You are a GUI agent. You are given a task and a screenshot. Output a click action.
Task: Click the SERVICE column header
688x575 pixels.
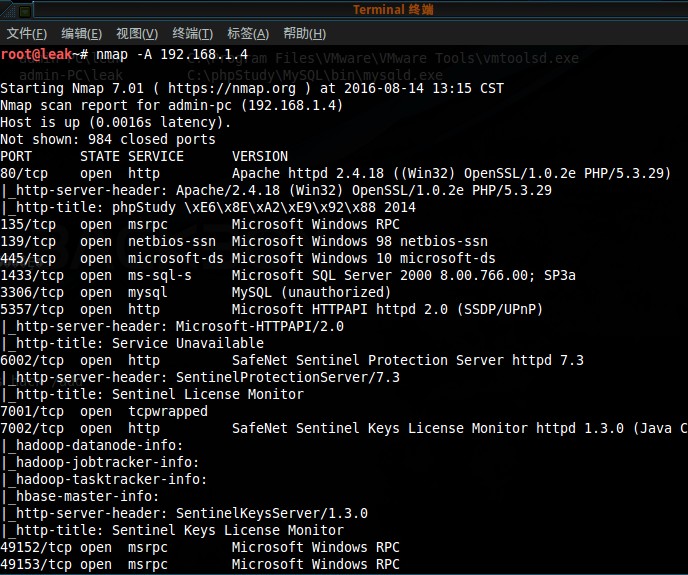[156, 156]
